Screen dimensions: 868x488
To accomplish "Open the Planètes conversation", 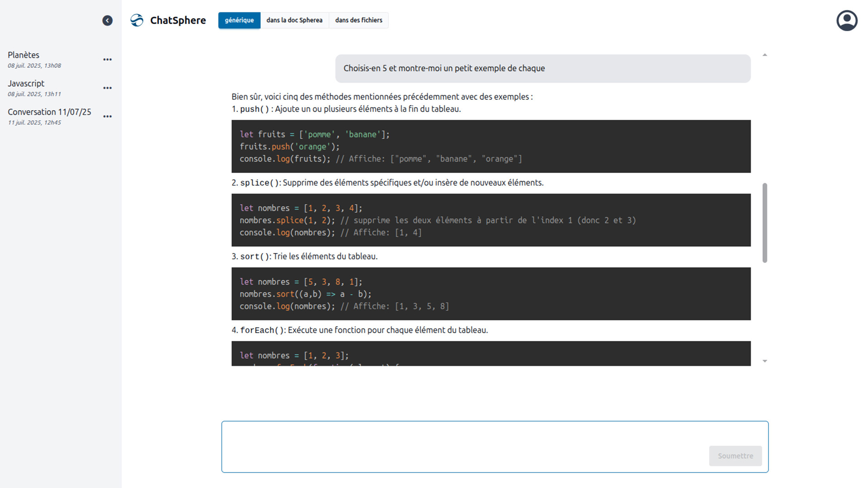I will 24,55.
